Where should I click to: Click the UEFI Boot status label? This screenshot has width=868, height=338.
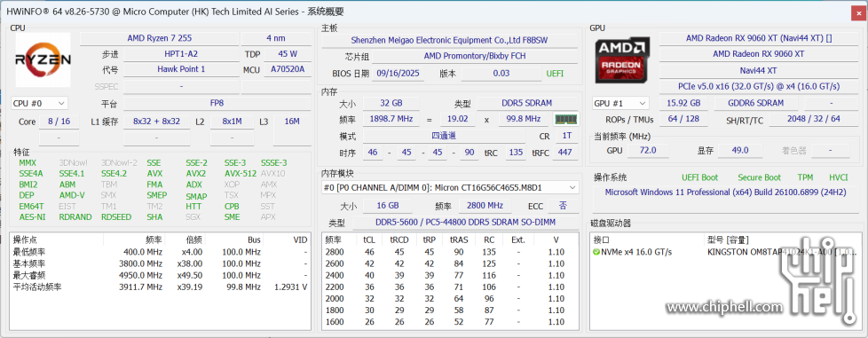pyautogui.click(x=699, y=177)
